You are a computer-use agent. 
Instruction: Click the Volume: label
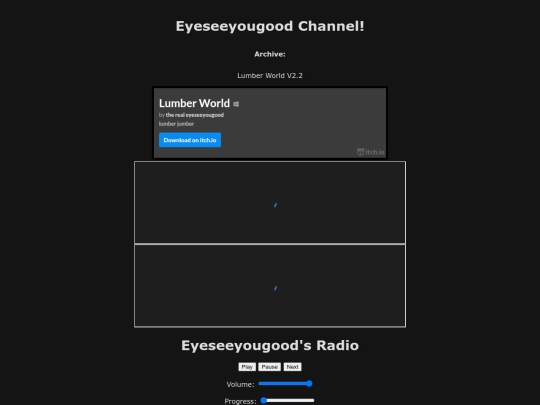click(x=240, y=384)
